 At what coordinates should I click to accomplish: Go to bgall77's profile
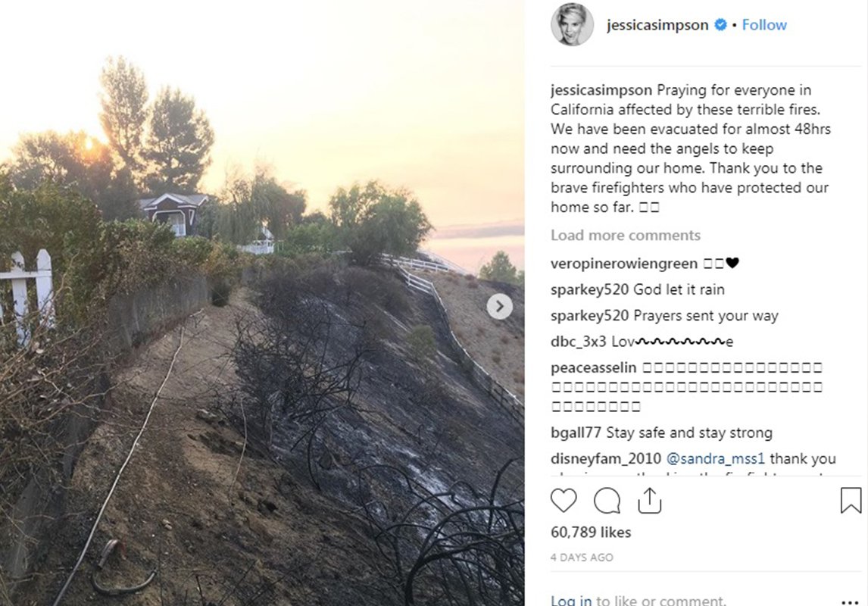point(576,433)
